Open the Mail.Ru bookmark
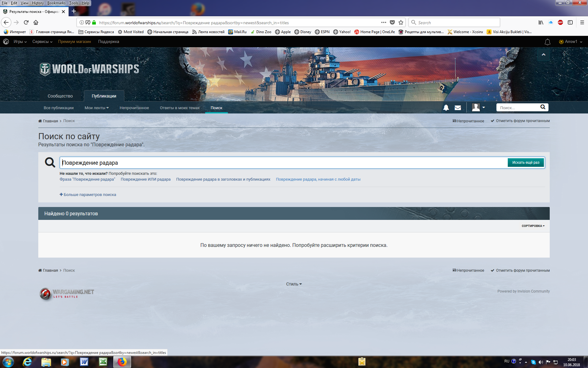Viewport: 588px width, 368px height. point(237,32)
